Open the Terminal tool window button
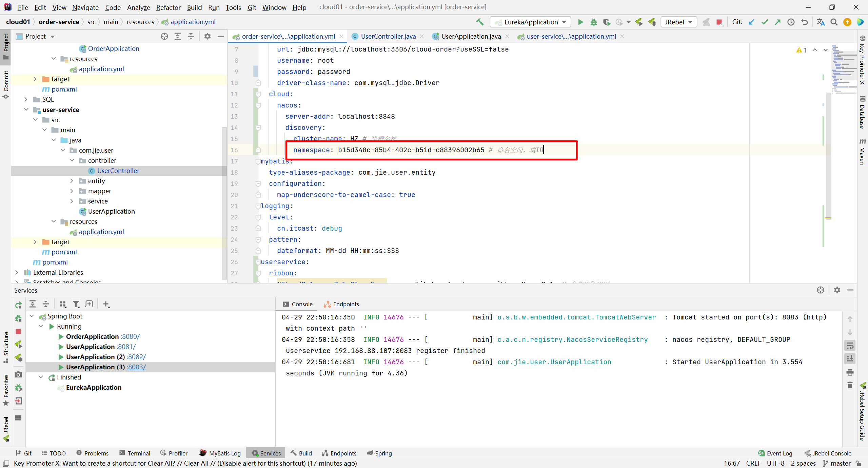Viewport: 868px width, 468px height. (x=135, y=453)
